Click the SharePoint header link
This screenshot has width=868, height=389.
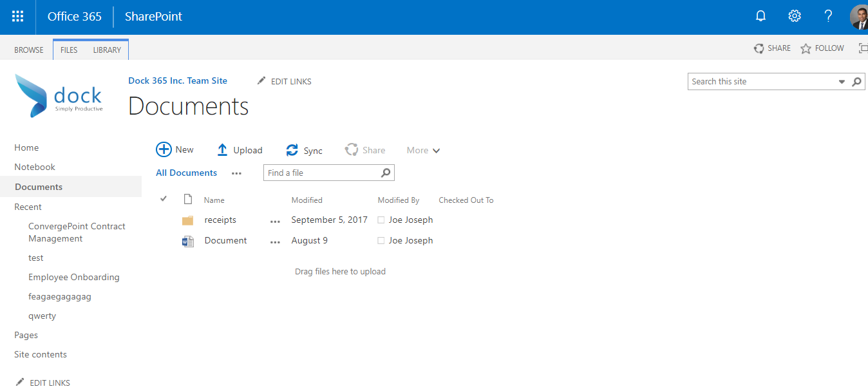coord(153,17)
